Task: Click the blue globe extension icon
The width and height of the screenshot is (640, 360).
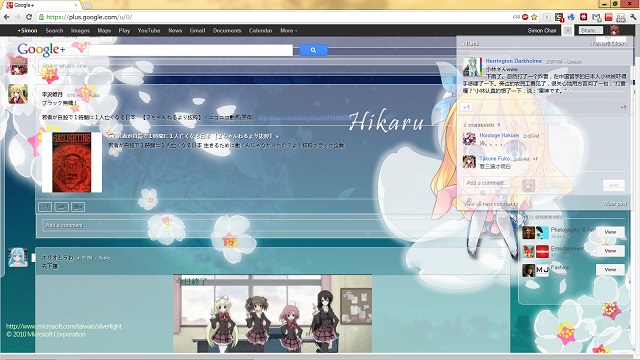Action: (x=571, y=17)
